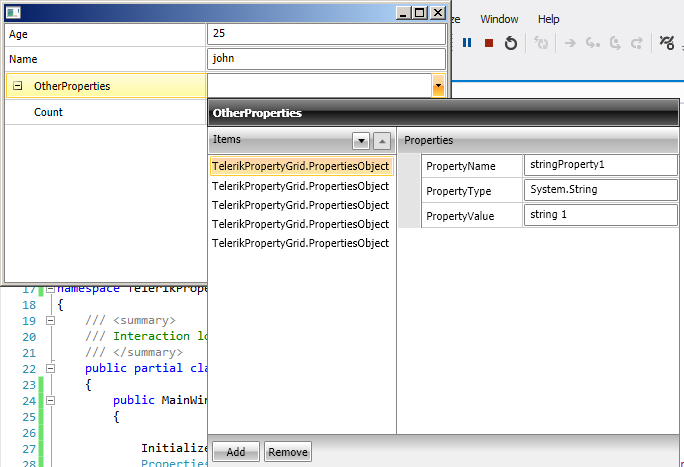Viewport: 684px width, 467px height.
Task: Edit the PropertyValue field string 1
Action: coord(600,215)
